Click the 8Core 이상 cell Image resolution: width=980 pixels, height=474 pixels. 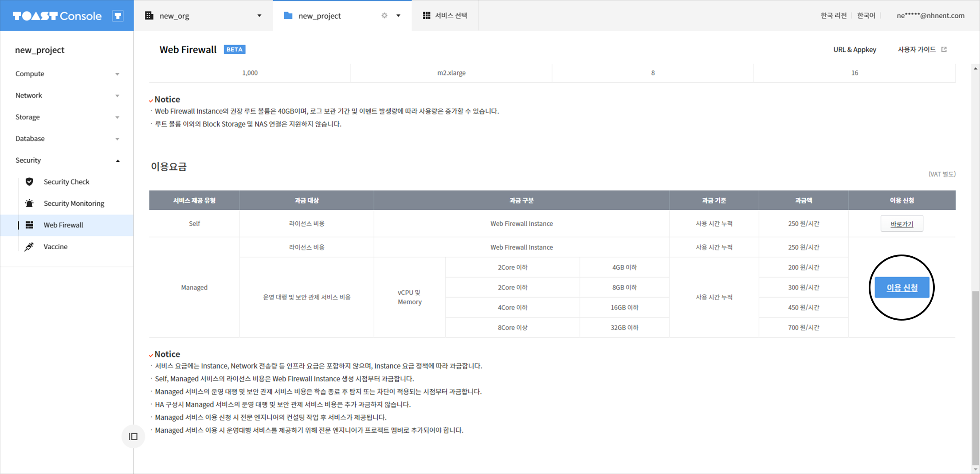[x=513, y=327]
